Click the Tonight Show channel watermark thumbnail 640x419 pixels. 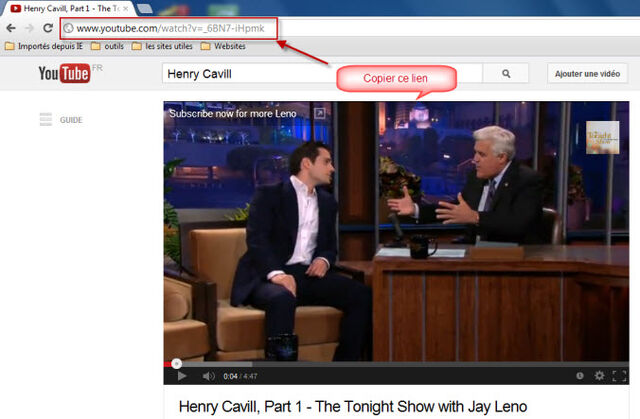click(602, 137)
